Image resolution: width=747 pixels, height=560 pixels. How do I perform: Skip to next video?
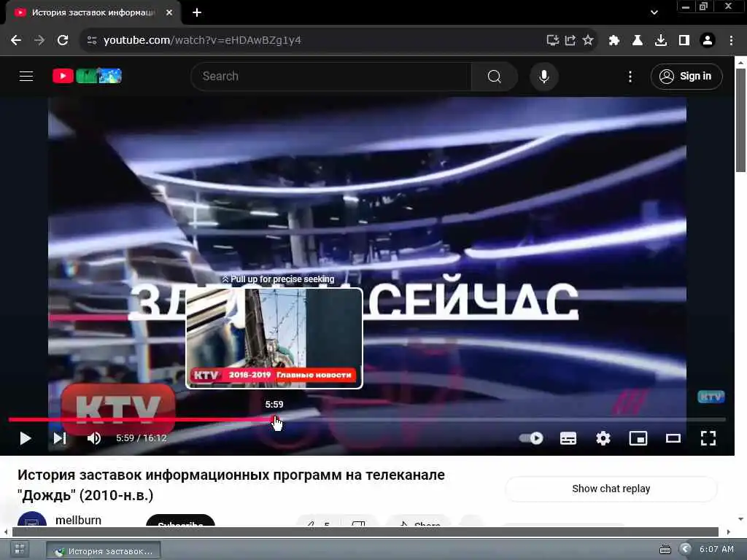coord(60,438)
